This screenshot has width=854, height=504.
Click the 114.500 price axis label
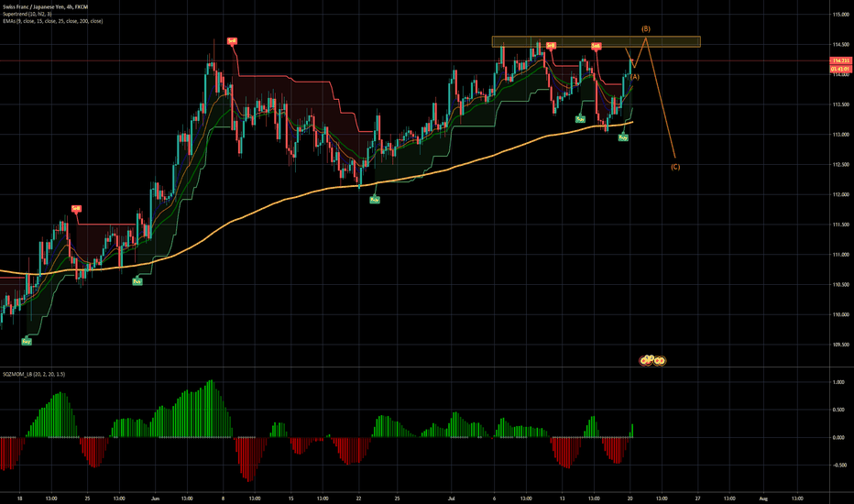(x=841, y=45)
